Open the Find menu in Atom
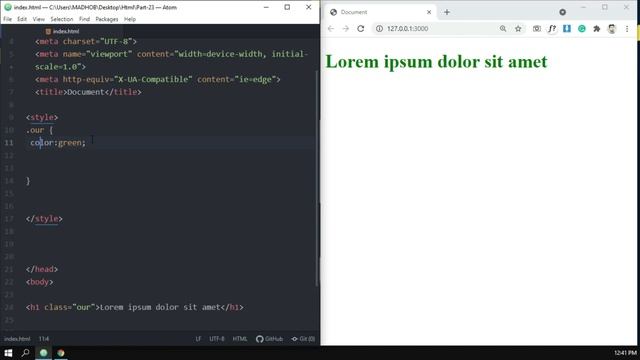The height and width of the screenshot is (360, 640). [x=84, y=19]
